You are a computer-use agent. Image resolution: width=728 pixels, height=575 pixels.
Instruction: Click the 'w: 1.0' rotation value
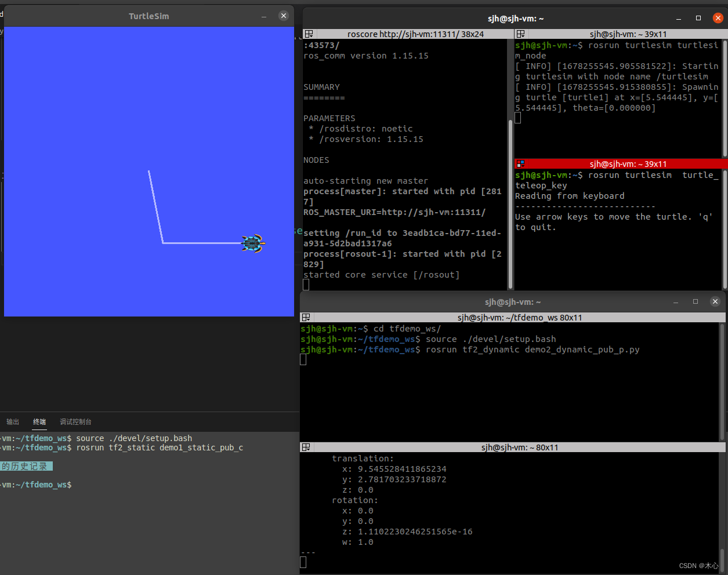(358, 542)
